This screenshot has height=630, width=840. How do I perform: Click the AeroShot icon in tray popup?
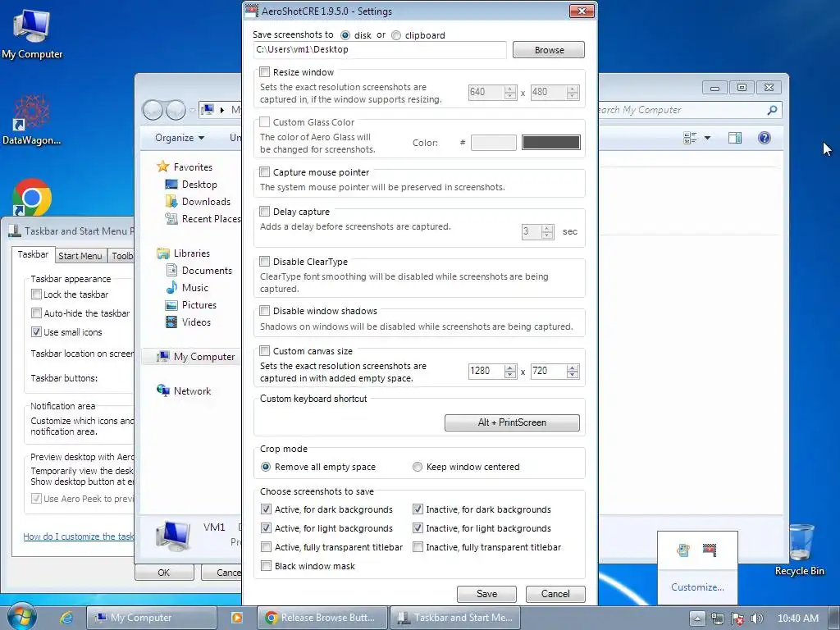710,550
